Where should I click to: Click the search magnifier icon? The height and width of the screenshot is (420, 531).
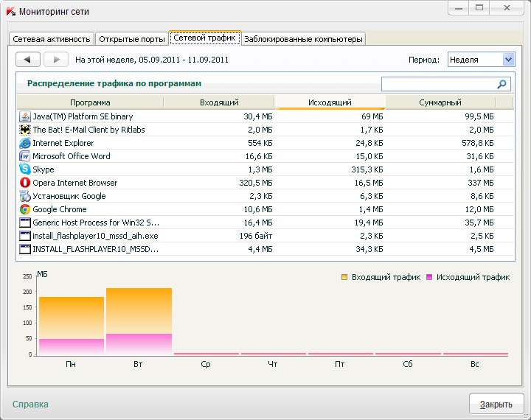pos(502,84)
